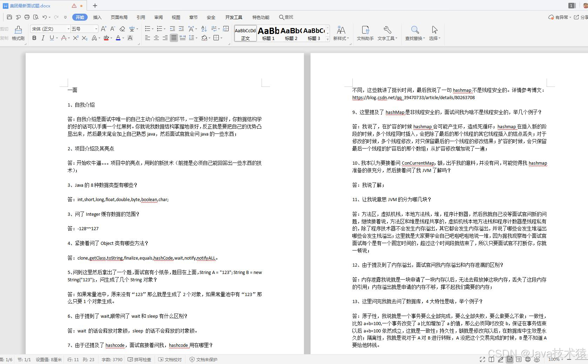Open the 审阅 ribbon tab
Viewport: 588px width, 364px height.
[x=158, y=17]
